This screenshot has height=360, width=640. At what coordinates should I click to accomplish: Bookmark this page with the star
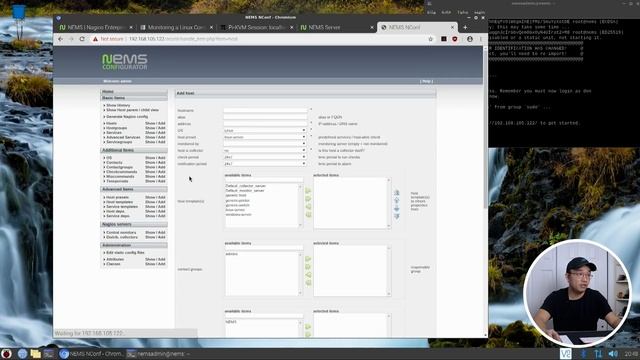430,39
